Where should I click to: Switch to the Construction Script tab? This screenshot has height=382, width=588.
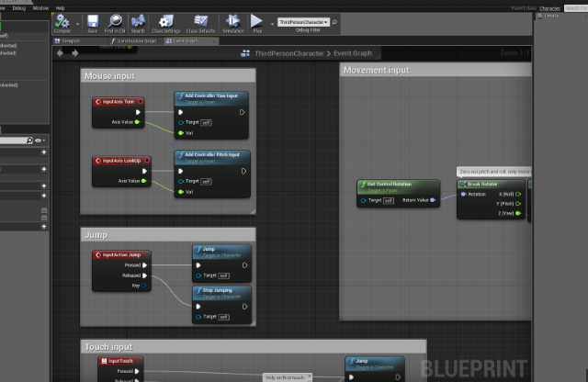(x=135, y=40)
